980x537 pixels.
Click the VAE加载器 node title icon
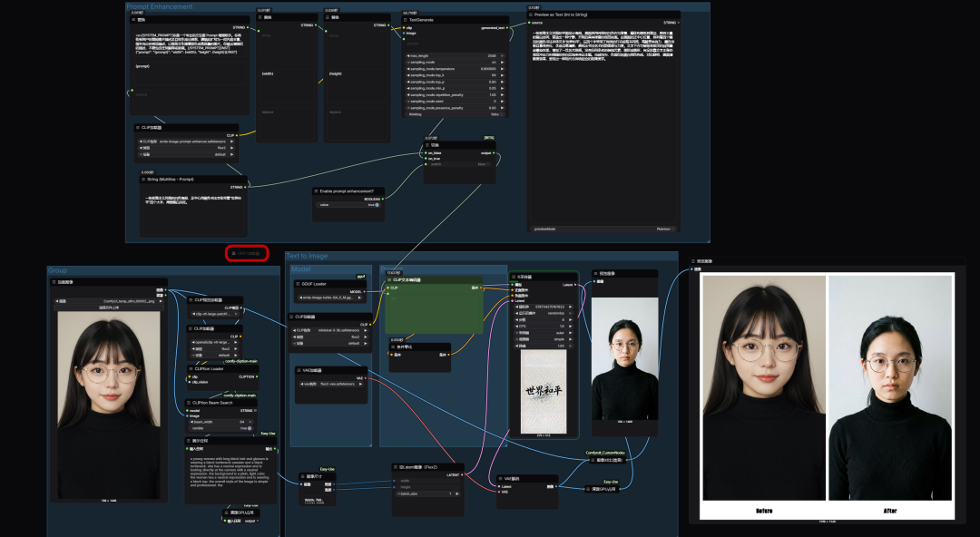tap(299, 371)
